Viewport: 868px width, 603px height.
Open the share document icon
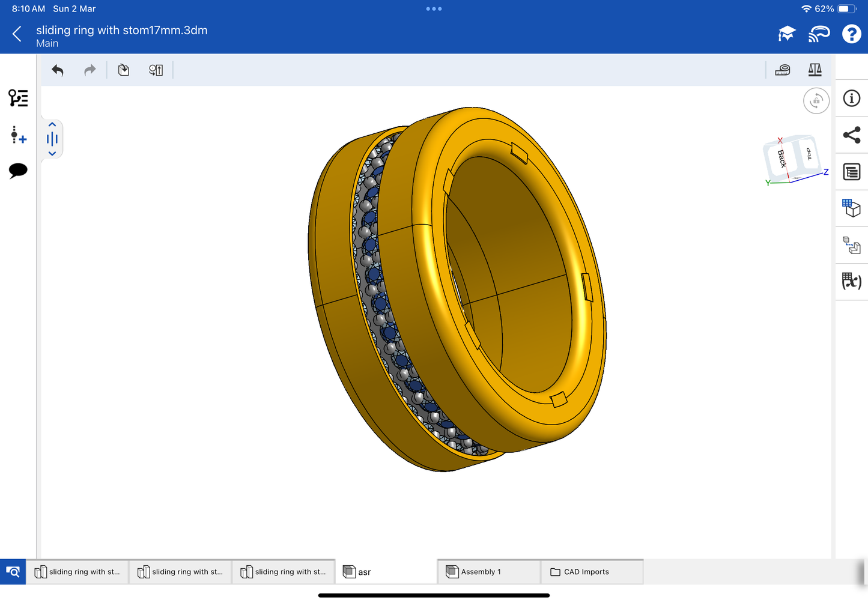point(851,135)
